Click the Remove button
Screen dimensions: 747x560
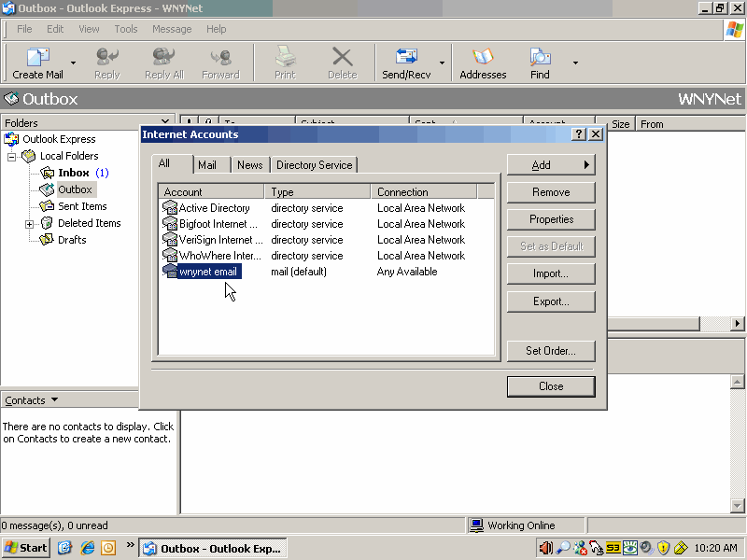coord(551,192)
